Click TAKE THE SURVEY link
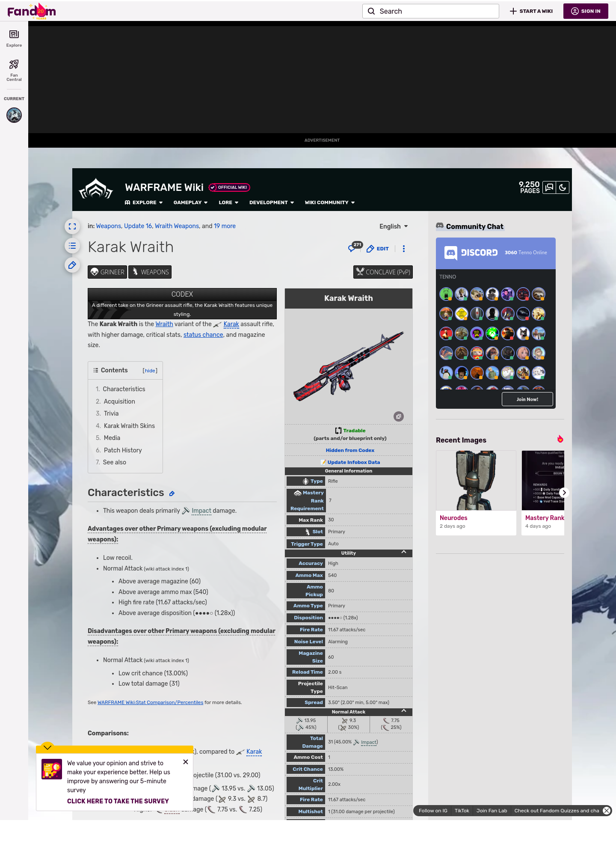Screen dimensions: 616x856 pyautogui.click(x=118, y=801)
